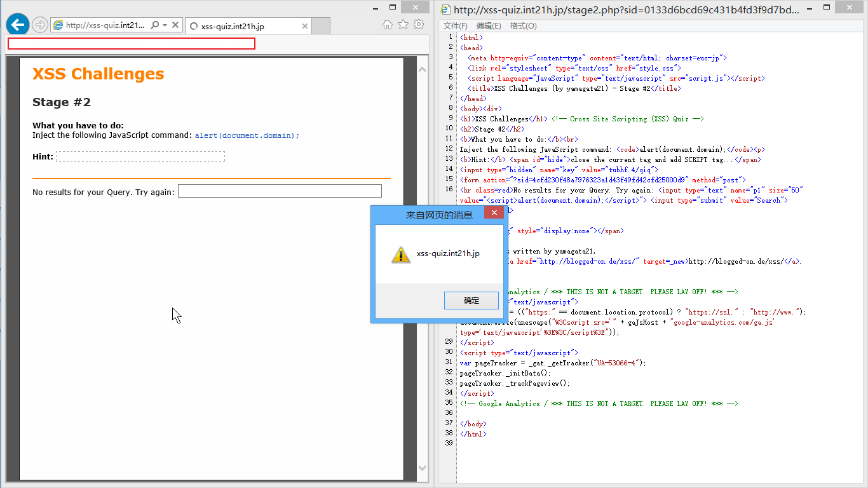Click the closing html tag on line 38
This screenshot has height=488, width=868.
pyautogui.click(x=473, y=434)
